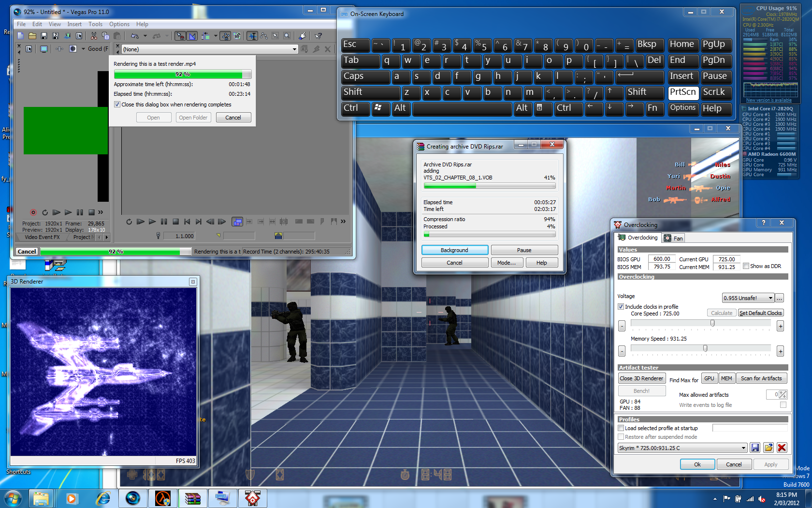Toggle the Caps key on On-Screen Keyboard
The height and width of the screenshot is (508, 812).
pos(365,76)
